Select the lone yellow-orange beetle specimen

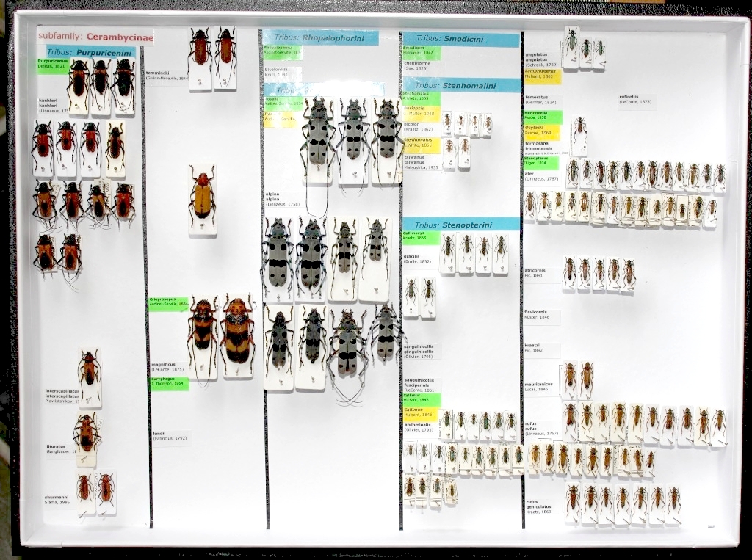tap(202, 198)
